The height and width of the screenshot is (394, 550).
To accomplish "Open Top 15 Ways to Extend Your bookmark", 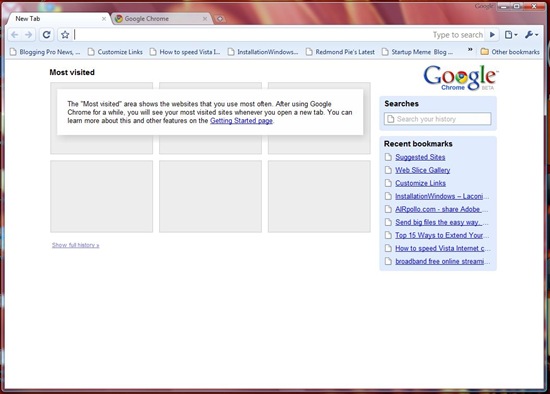I will pyautogui.click(x=442, y=235).
